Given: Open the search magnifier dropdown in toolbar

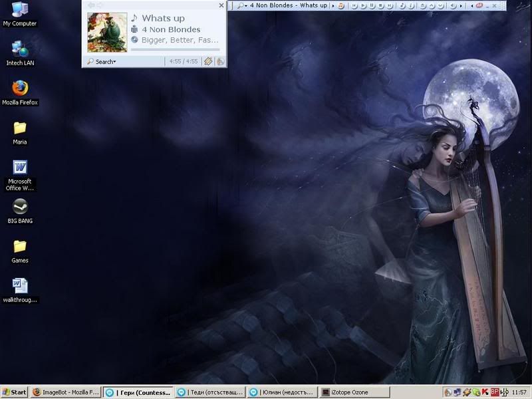Looking at the screenshot, I should [241, 6].
